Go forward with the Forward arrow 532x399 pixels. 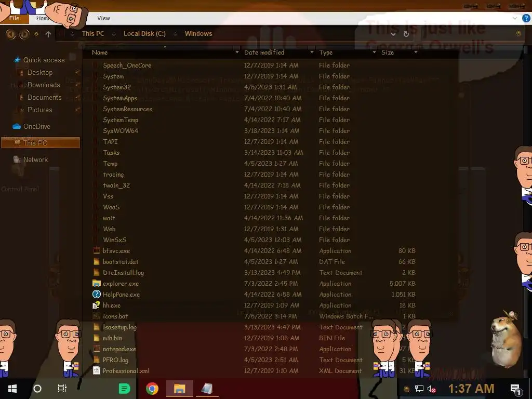click(x=24, y=34)
